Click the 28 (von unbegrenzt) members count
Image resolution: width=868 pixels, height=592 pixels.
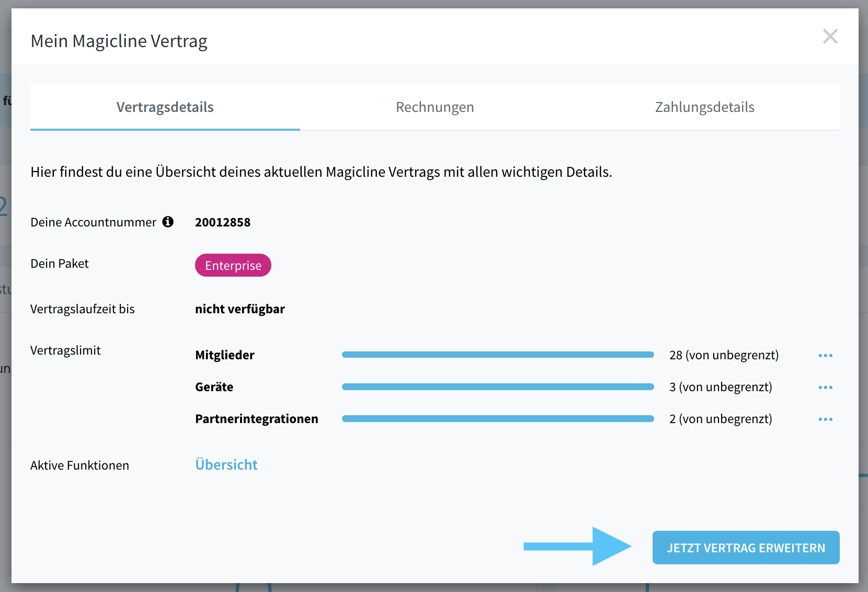pos(724,355)
